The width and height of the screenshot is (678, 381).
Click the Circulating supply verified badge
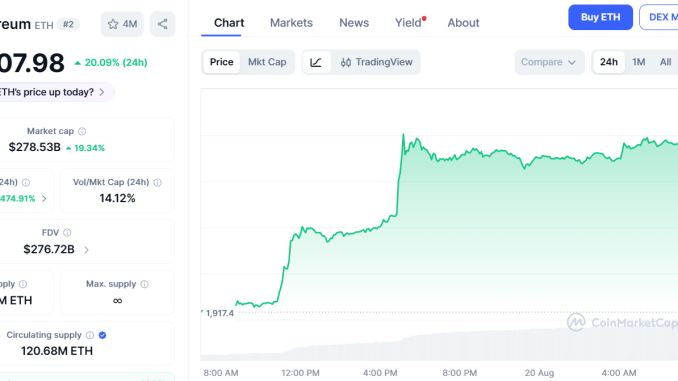pos(102,335)
